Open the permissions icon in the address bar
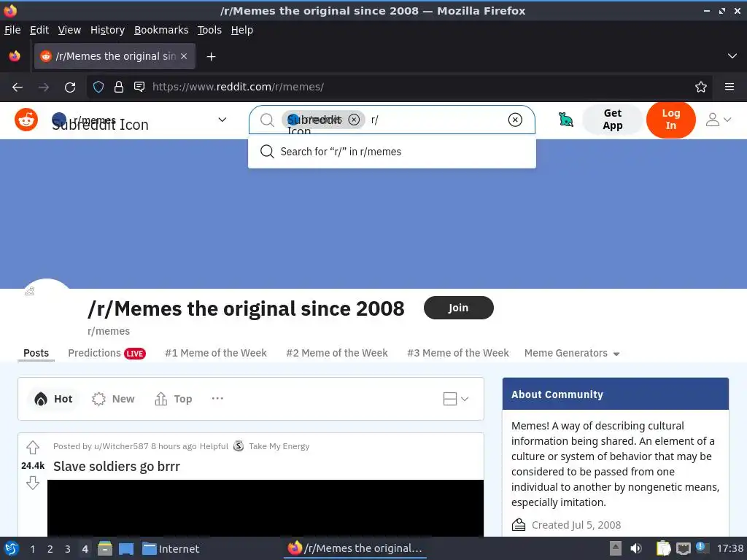 pos(139,87)
